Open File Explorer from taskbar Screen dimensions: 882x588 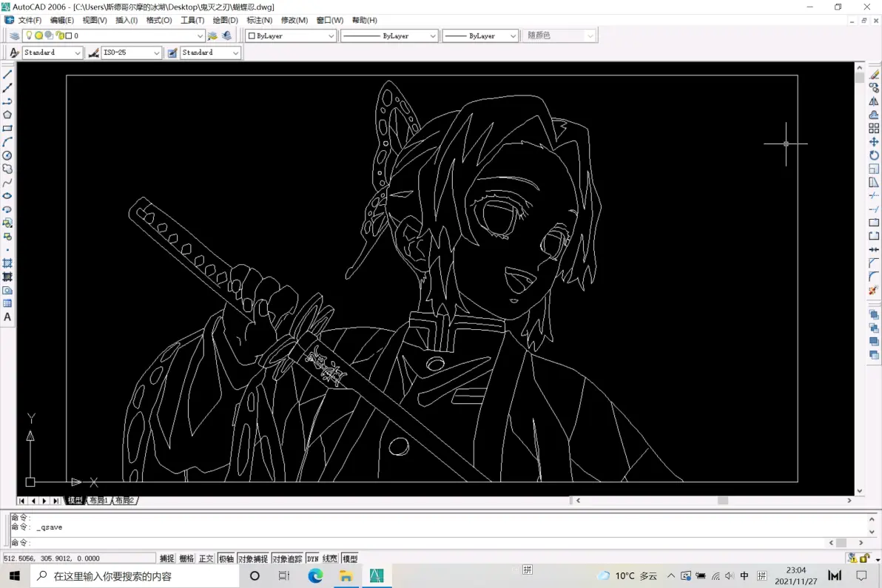pyautogui.click(x=346, y=575)
